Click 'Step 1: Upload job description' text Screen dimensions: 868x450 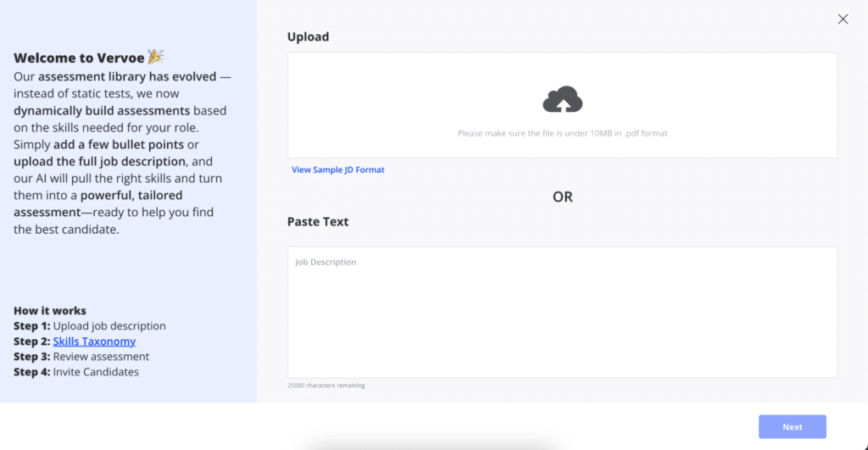[90, 326]
